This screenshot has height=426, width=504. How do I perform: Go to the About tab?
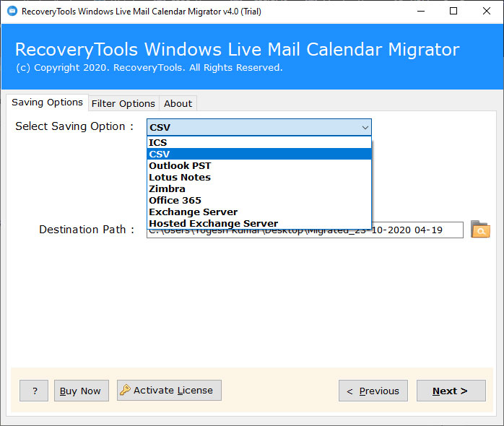tap(178, 103)
